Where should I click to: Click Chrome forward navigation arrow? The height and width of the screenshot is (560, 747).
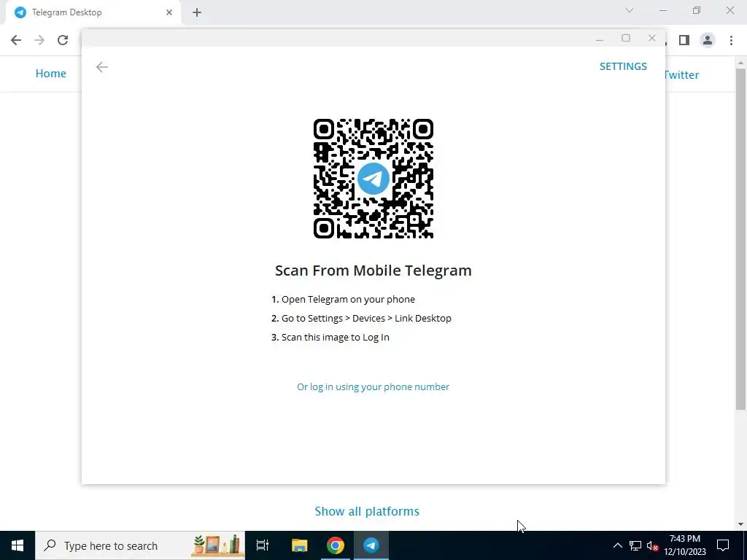click(x=39, y=40)
